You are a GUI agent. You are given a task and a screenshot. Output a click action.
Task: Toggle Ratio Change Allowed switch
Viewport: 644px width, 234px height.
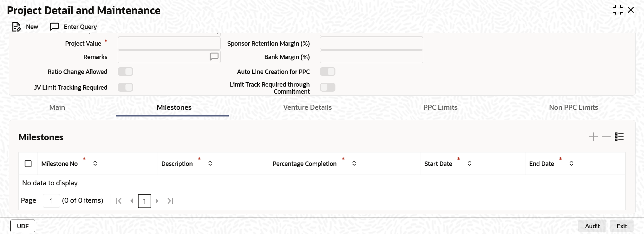point(125,72)
